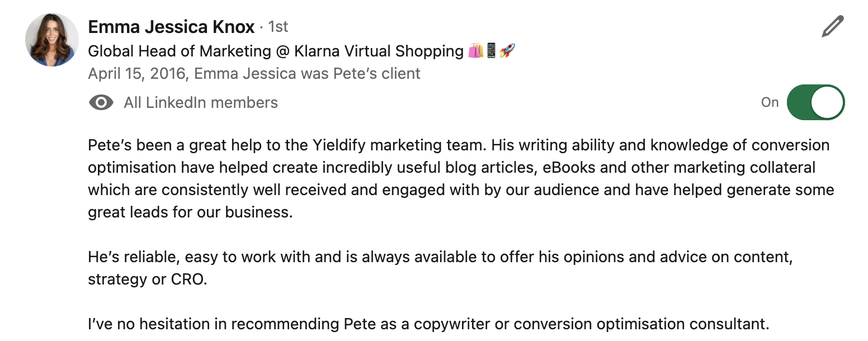The width and height of the screenshot is (868, 341).
Task: Open Emma Jessica Knox's profile photo
Action: (52, 40)
